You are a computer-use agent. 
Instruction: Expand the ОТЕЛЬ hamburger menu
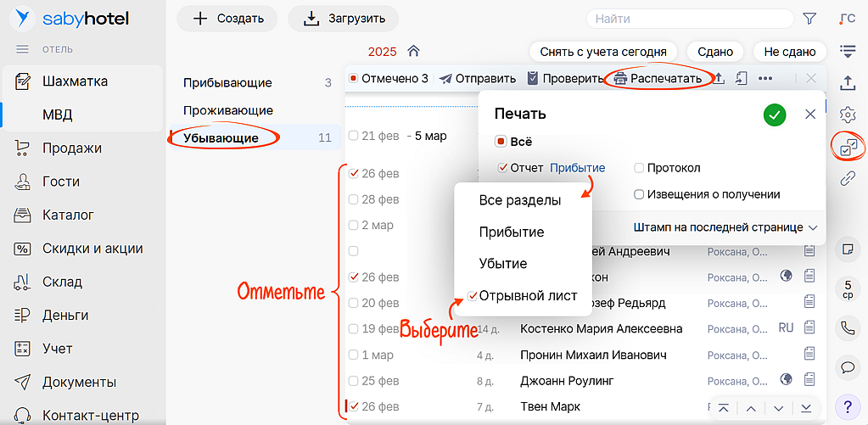pyautogui.click(x=23, y=49)
